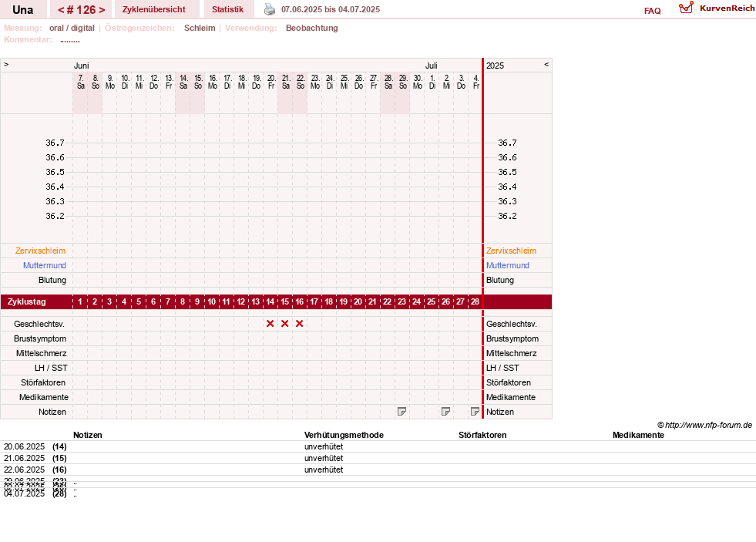Click the right Muttermund label

(508, 265)
